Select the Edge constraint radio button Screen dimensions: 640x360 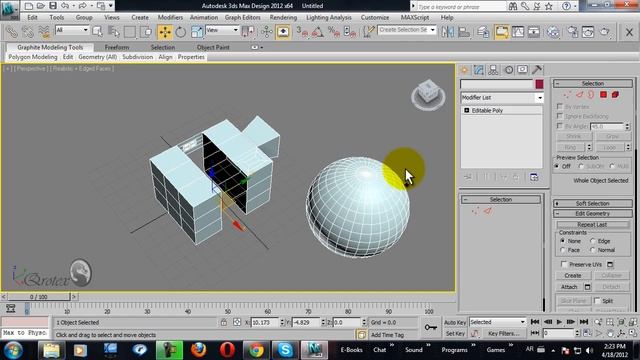(x=593, y=241)
